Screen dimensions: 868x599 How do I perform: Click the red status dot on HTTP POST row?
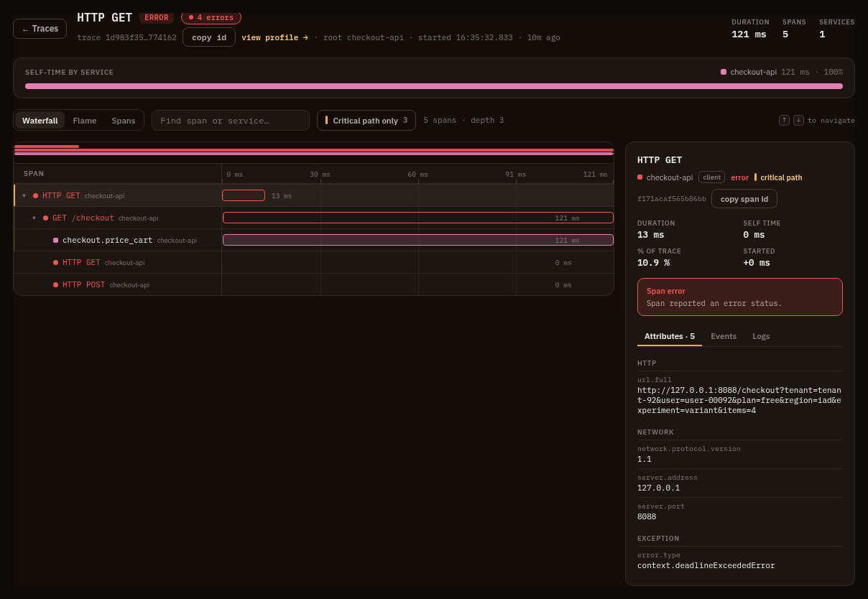pos(55,284)
